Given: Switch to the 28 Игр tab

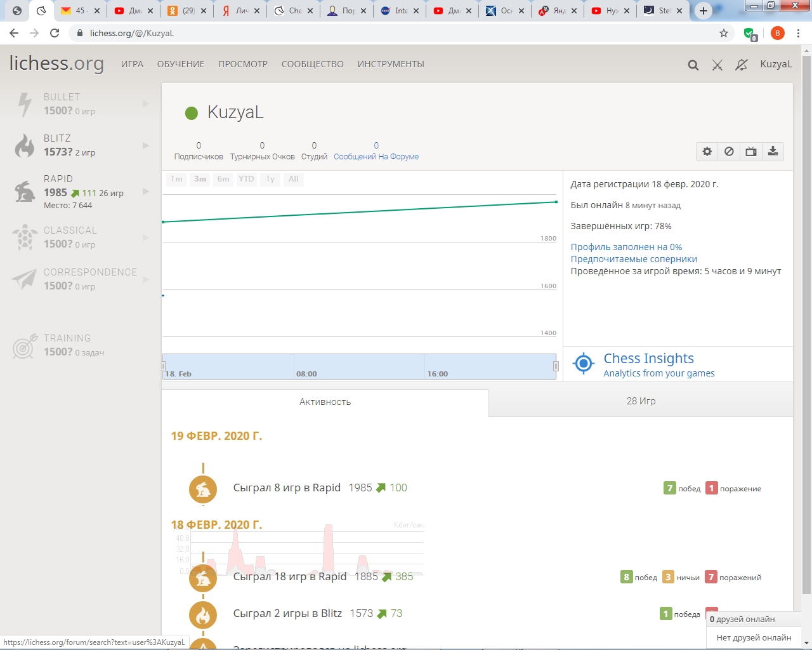Looking at the screenshot, I should pyautogui.click(x=641, y=401).
